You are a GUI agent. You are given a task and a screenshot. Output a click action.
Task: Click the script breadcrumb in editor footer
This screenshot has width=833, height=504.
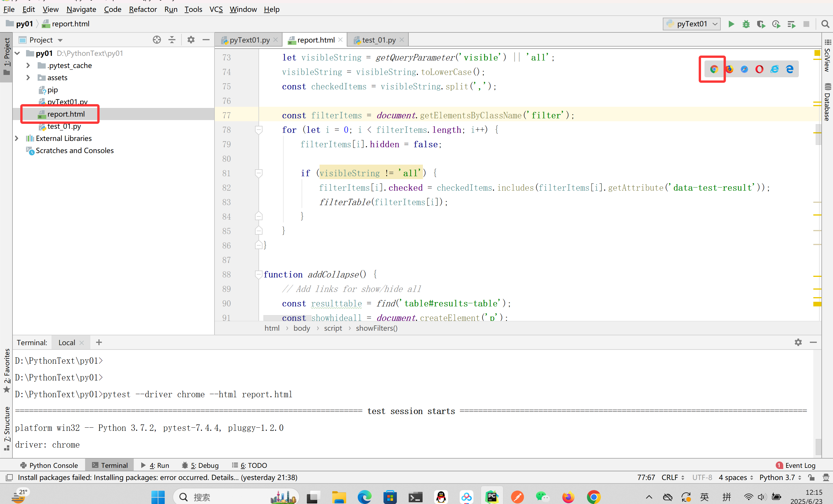tap(333, 328)
